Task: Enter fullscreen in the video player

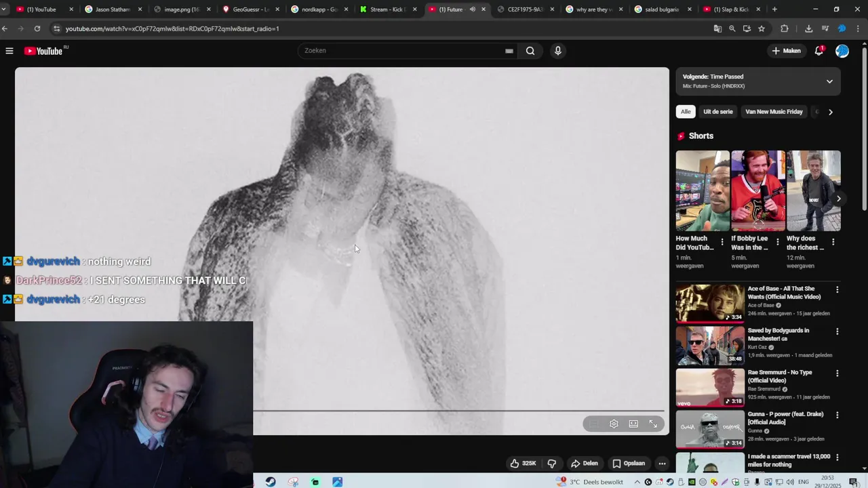Action: tap(653, 424)
